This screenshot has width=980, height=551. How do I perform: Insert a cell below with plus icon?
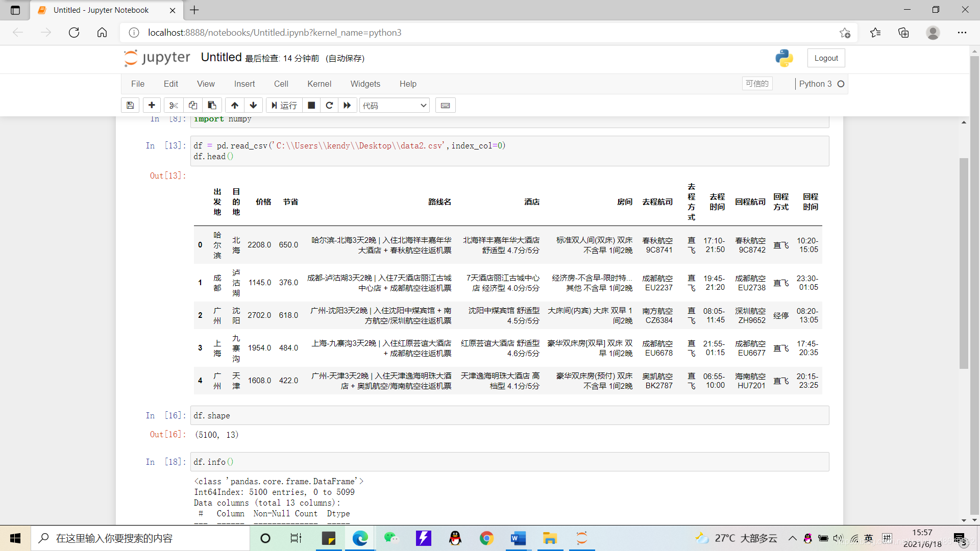[x=152, y=105]
